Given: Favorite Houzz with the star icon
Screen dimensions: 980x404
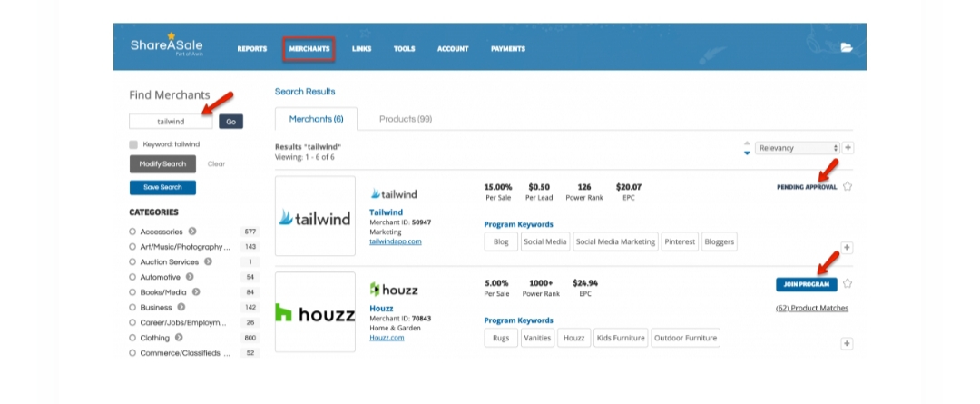Looking at the screenshot, I should [848, 283].
